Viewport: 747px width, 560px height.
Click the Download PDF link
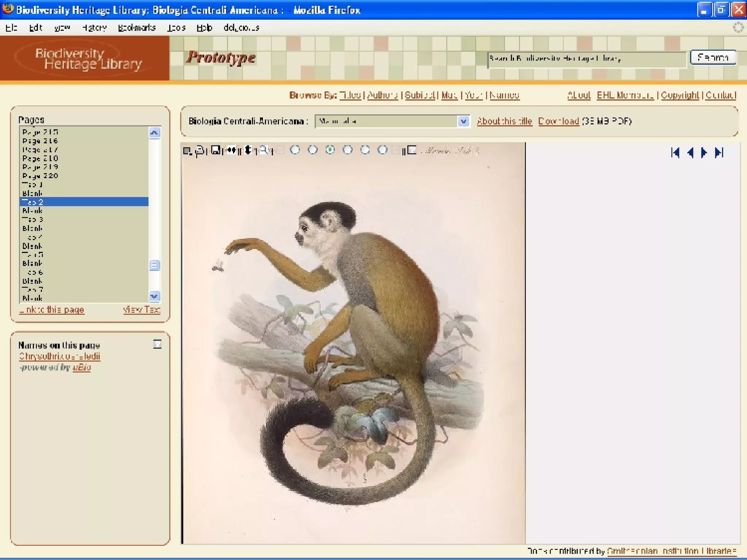point(558,121)
